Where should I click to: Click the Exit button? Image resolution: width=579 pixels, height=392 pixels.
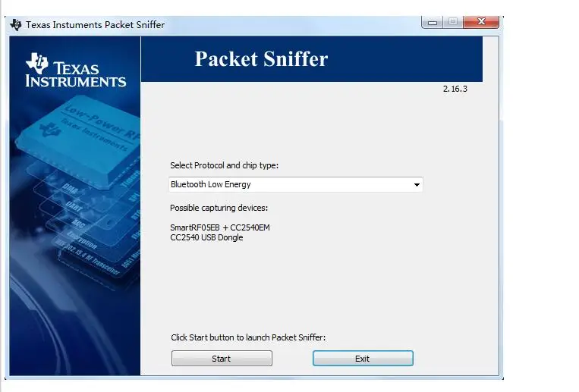tap(363, 359)
